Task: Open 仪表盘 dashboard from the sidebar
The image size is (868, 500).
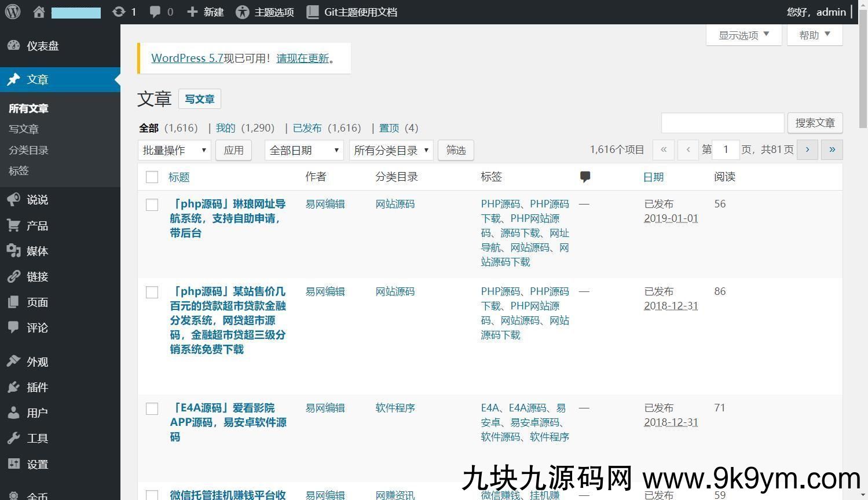Action: (x=42, y=46)
